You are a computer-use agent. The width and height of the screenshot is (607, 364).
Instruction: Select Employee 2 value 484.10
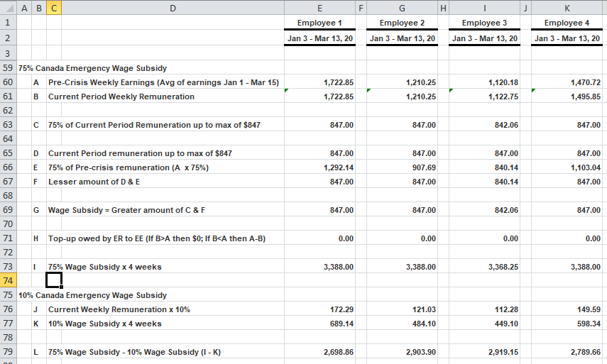pos(403,324)
